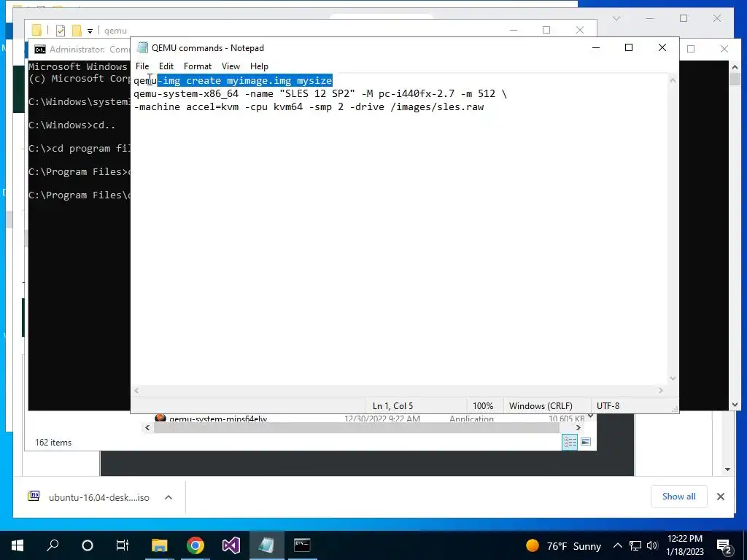Click the Notepad horizontal scrollbar right arrow

tap(660, 391)
